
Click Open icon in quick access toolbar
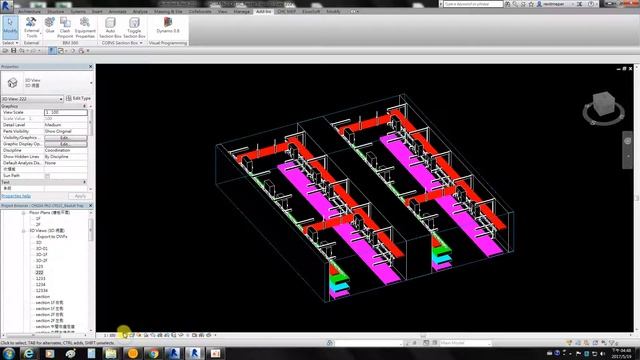5,51
